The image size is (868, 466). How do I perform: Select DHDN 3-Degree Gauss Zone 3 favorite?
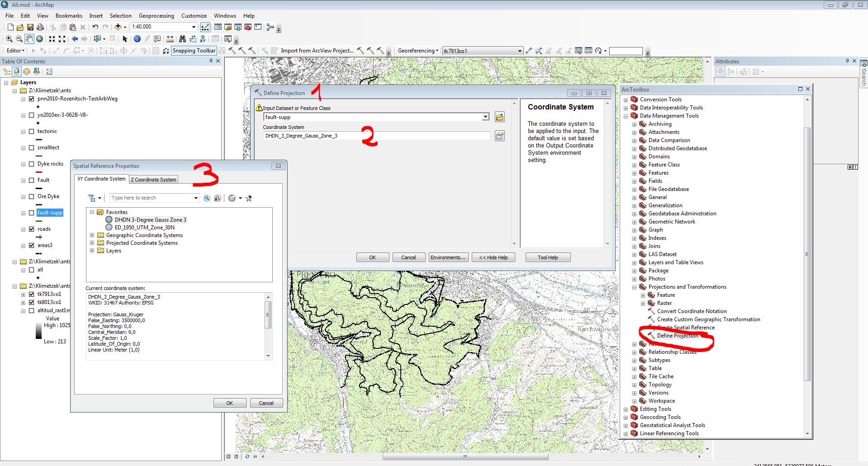150,220
